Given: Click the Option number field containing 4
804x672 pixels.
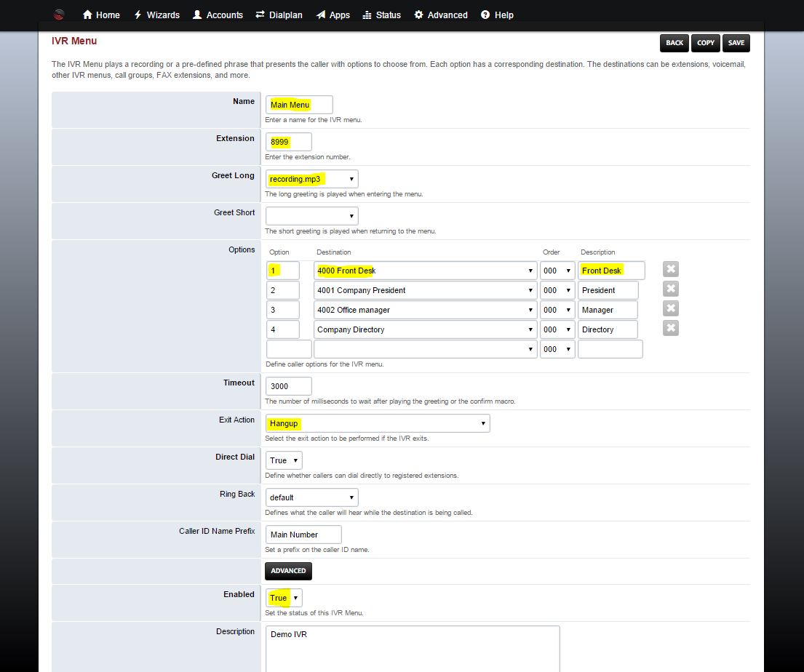Looking at the screenshot, I should tap(282, 329).
